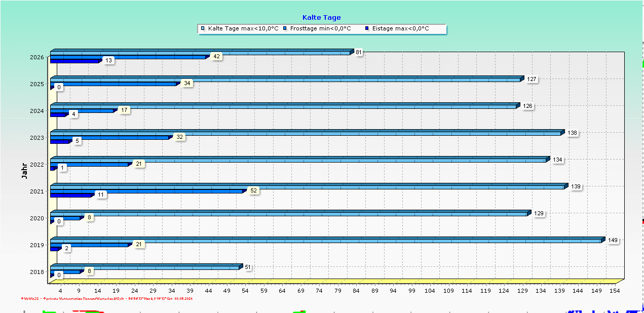Click the 2023 year label
Screen dimensions: 644x313
pos(37,138)
